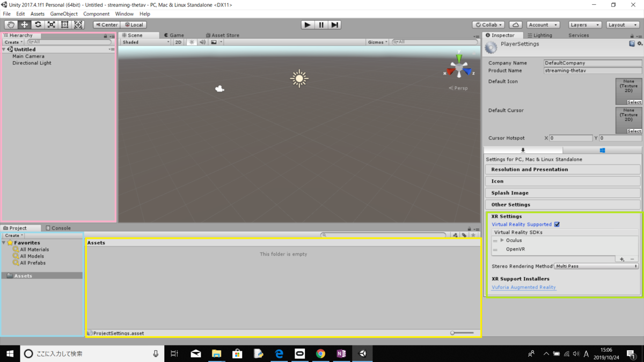Screen dimensions: 644x362
Task: Click the Pause button
Action: point(321,25)
